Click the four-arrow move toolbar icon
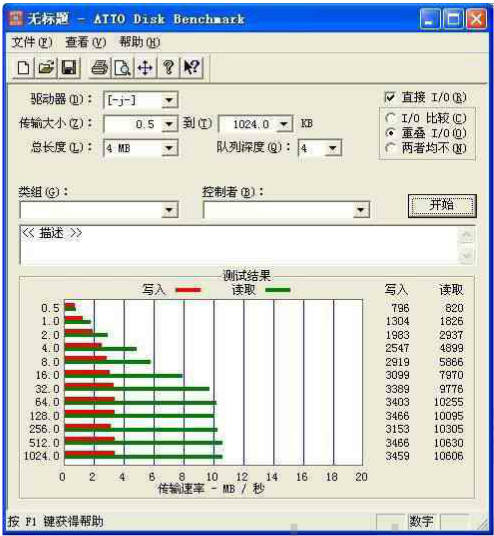 pos(145,68)
